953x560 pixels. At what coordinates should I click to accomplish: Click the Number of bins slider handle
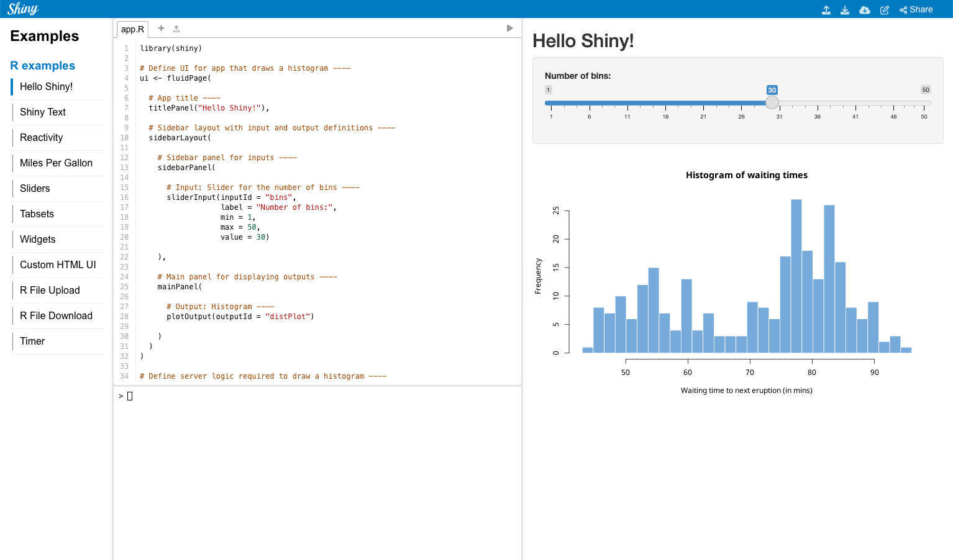coord(772,102)
